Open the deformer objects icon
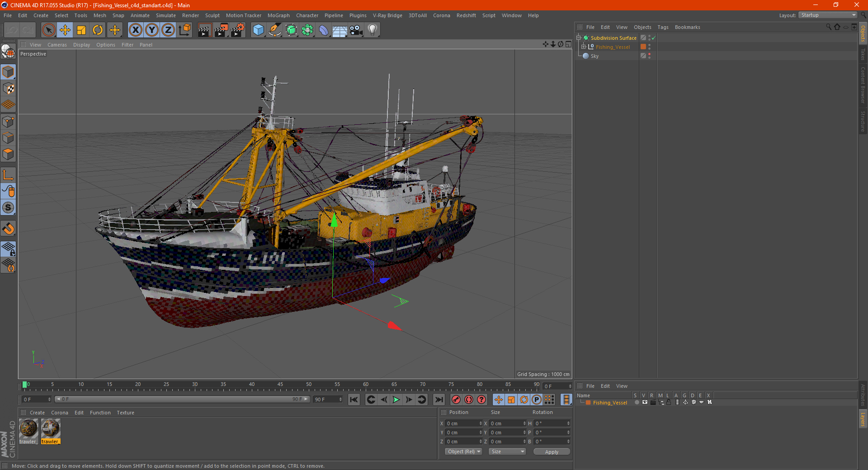The width and height of the screenshot is (868, 470). [x=324, y=30]
